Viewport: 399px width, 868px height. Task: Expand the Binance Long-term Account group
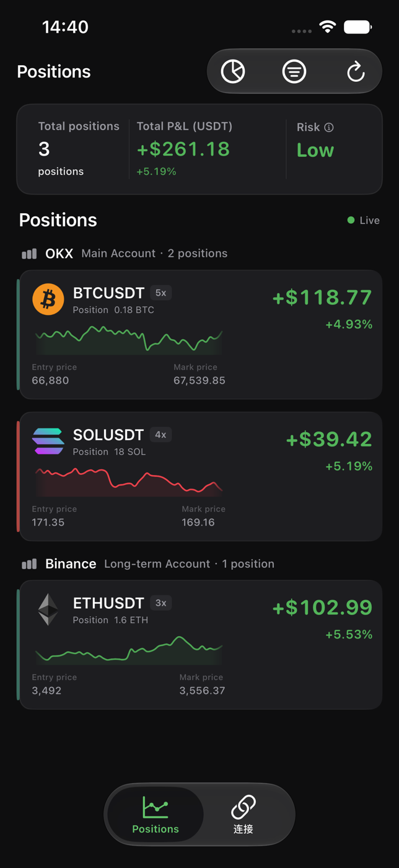click(x=148, y=564)
